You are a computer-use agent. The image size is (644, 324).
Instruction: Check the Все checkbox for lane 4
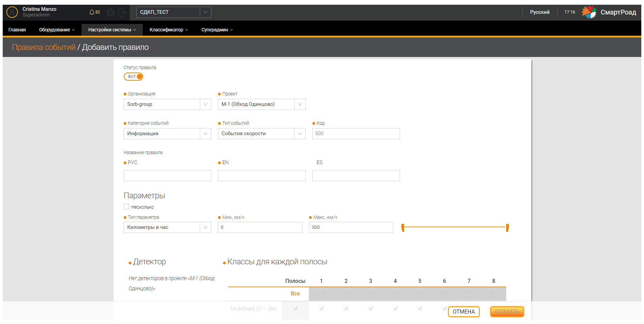(x=395, y=295)
